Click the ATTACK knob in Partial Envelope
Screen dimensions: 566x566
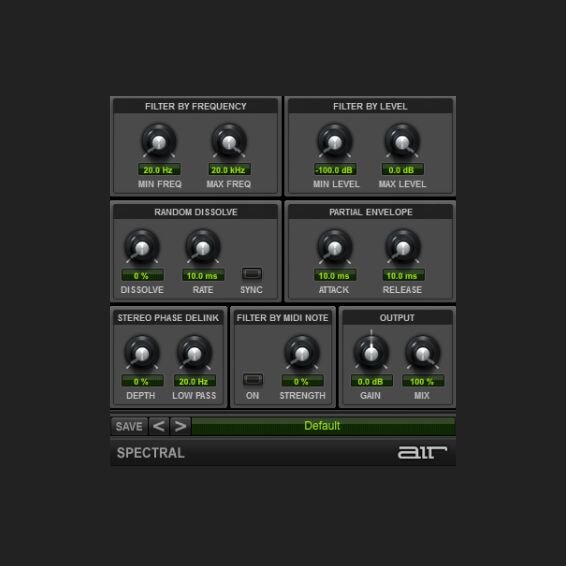pos(335,247)
